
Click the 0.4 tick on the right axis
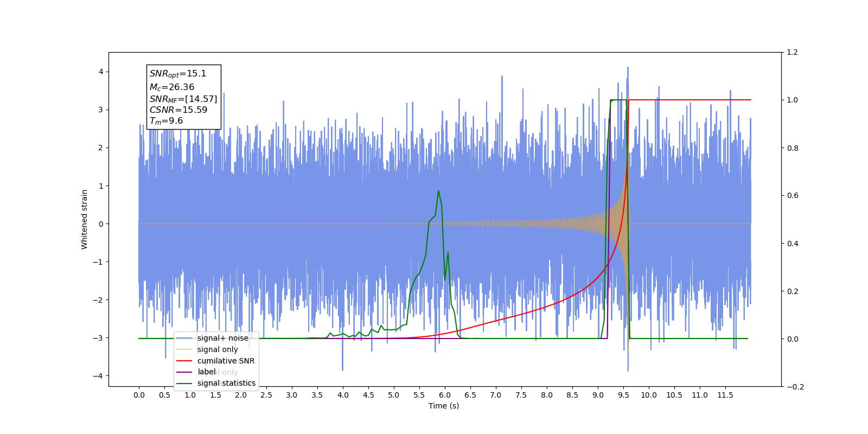coord(792,243)
